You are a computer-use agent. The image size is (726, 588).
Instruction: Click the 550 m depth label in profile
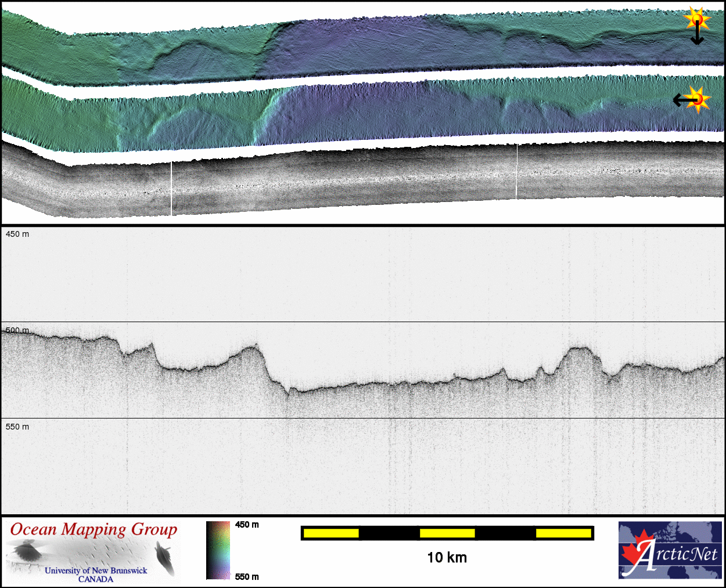17,427
